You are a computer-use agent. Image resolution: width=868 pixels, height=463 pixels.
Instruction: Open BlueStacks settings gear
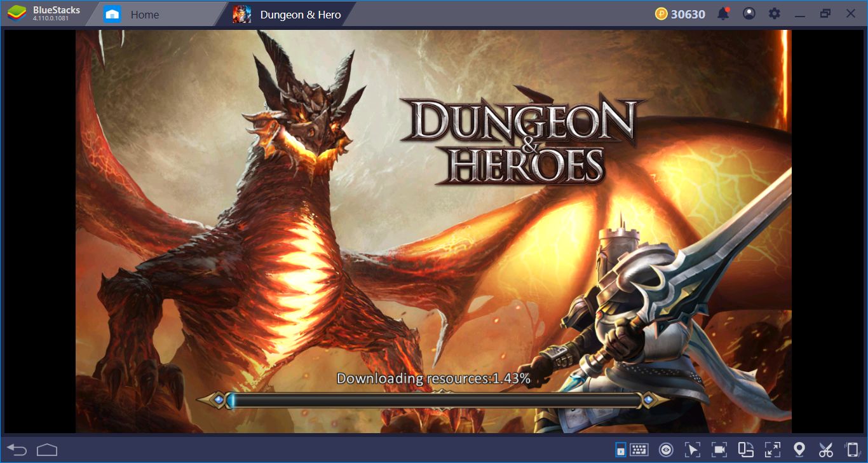click(x=774, y=13)
